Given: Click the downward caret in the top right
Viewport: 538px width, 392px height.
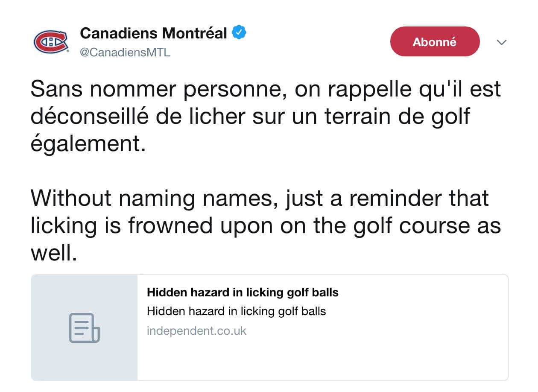Looking at the screenshot, I should (x=502, y=42).
